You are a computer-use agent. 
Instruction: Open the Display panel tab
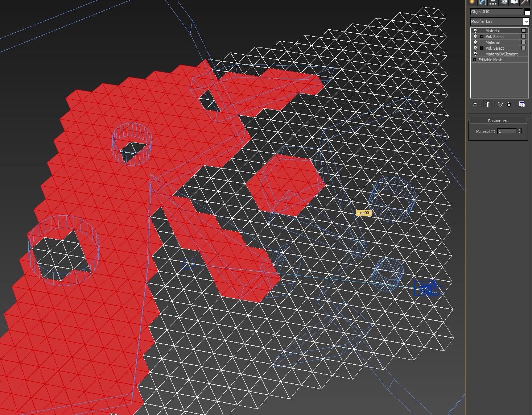(x=514, y=2)
